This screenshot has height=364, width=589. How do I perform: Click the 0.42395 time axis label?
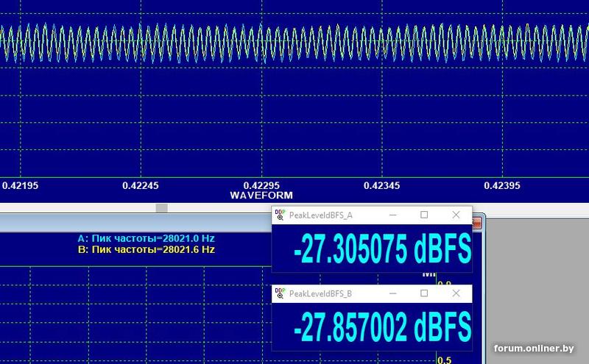[x=502, y=185]
